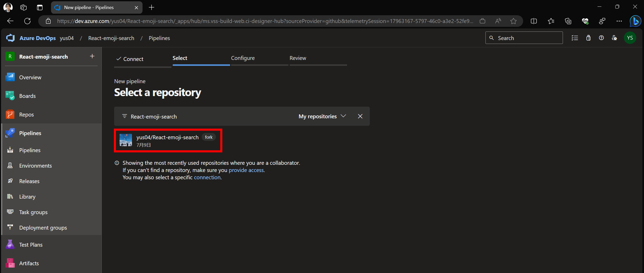Open the browser collections icon
The image size is (644, 273).
click(568, 21)
